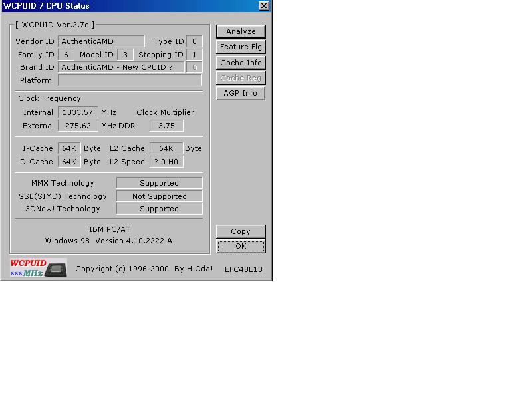Click the copyright 'By H.Oda!' text
Viewport: 532px width, 399px height.
click(194, 269)
